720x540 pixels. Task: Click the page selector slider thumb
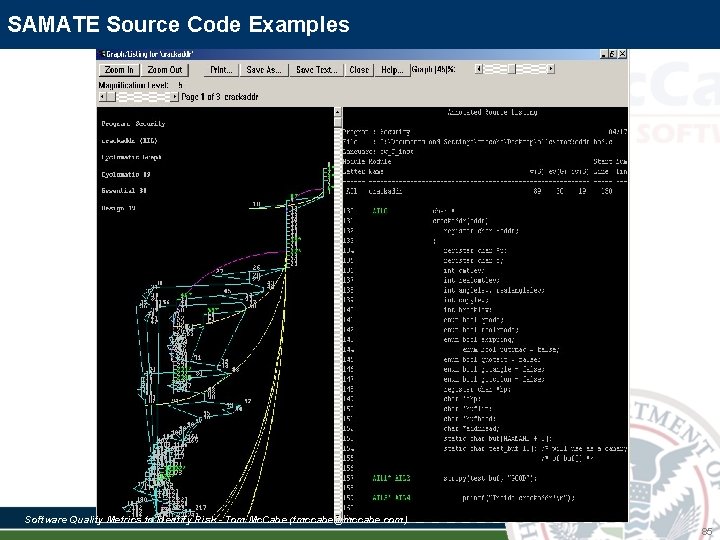pos(112,97)
